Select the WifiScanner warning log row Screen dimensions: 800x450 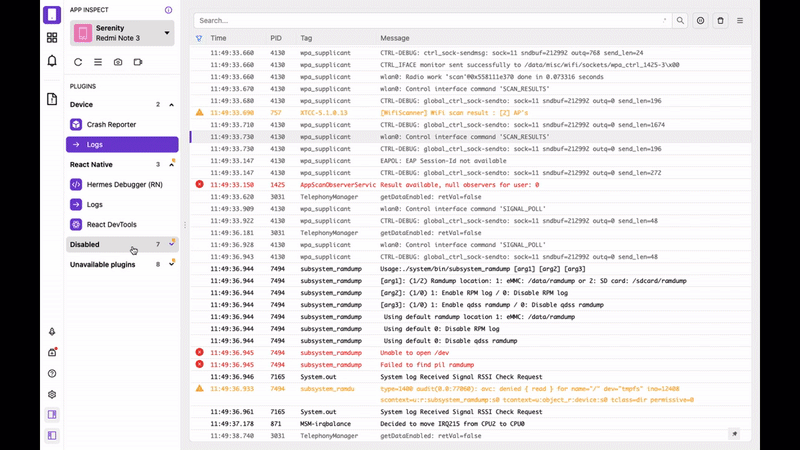(x=470, y=113)
